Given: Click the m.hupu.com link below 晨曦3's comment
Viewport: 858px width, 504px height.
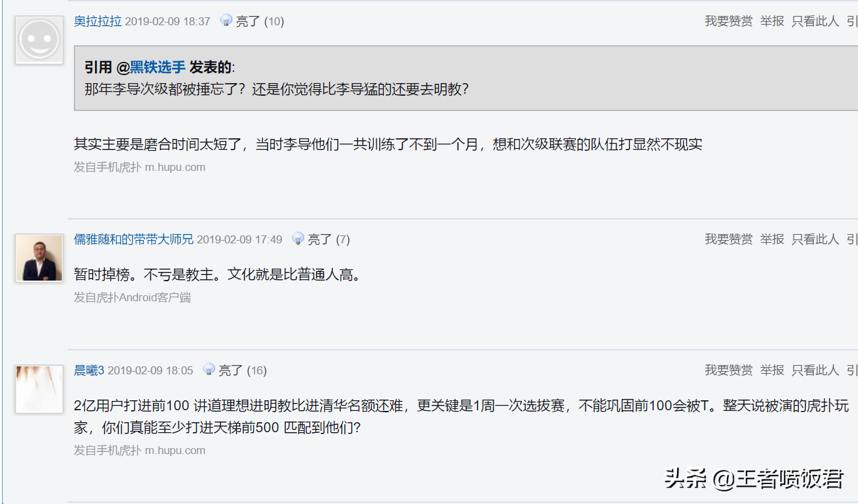Looking at the screenshot, I should [175, 449].
